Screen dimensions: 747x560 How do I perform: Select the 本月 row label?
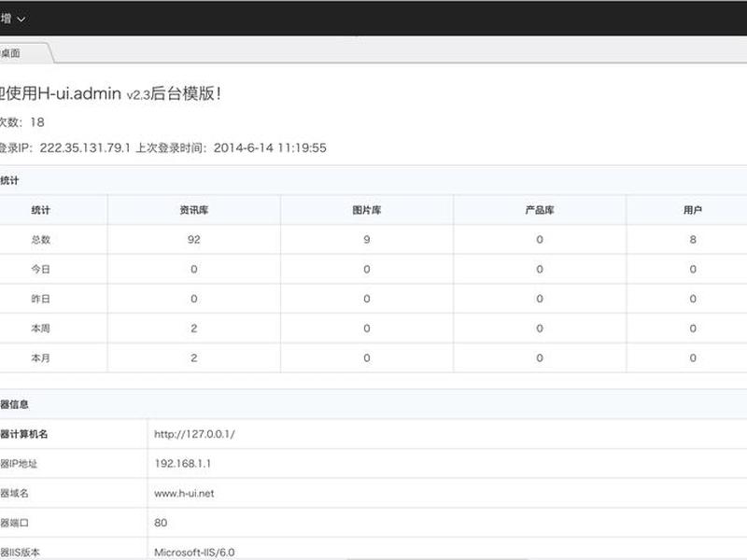point(40,357)
